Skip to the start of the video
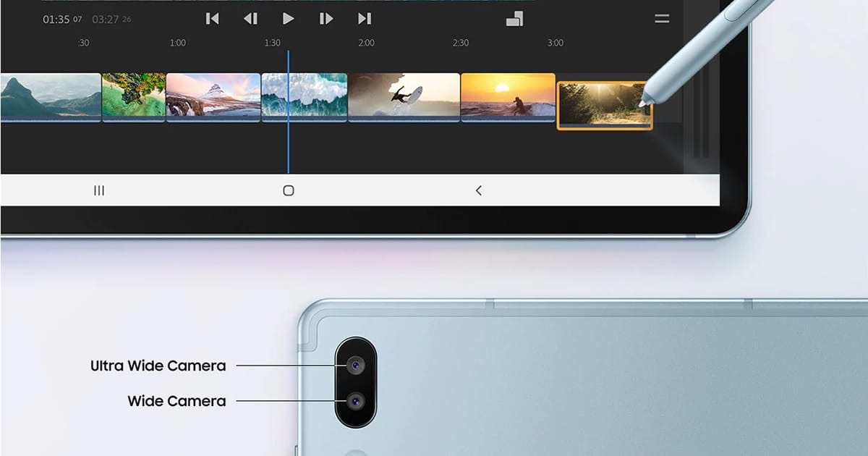 click(212, 19)
